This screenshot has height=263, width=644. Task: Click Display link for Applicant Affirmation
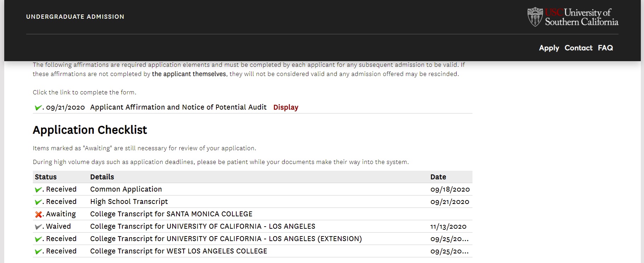pos(286,107)
